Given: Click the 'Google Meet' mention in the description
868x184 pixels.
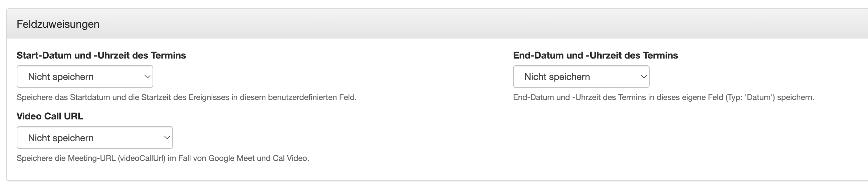Looking at the screenshot, I should [231, 158].
